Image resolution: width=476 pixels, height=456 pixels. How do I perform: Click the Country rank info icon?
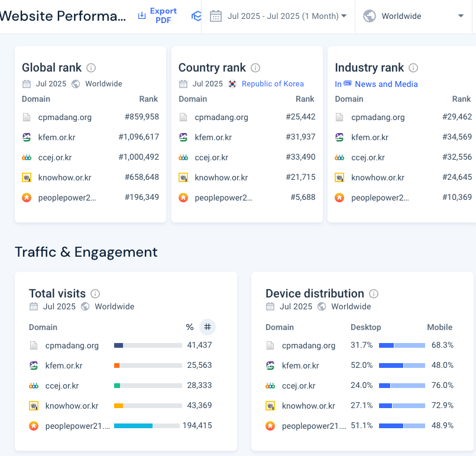pyautogui.click(x=255, y=68)
